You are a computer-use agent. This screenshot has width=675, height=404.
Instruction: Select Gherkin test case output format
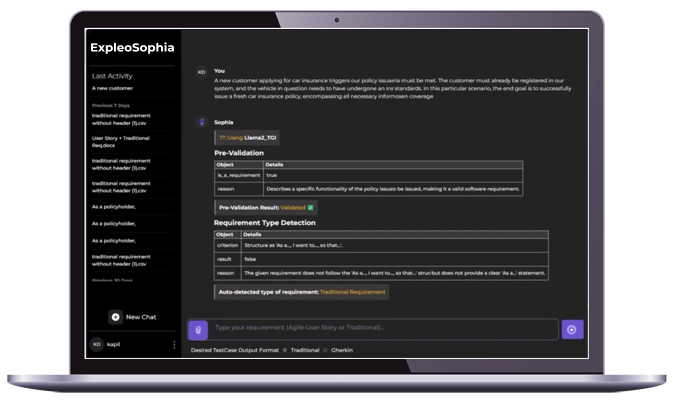point(325,350)
